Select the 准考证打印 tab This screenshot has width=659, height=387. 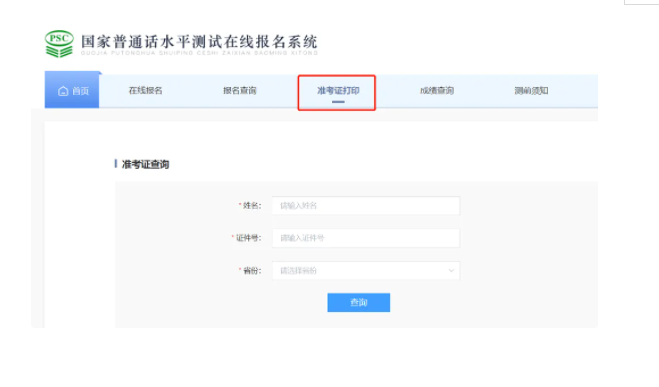338,91
